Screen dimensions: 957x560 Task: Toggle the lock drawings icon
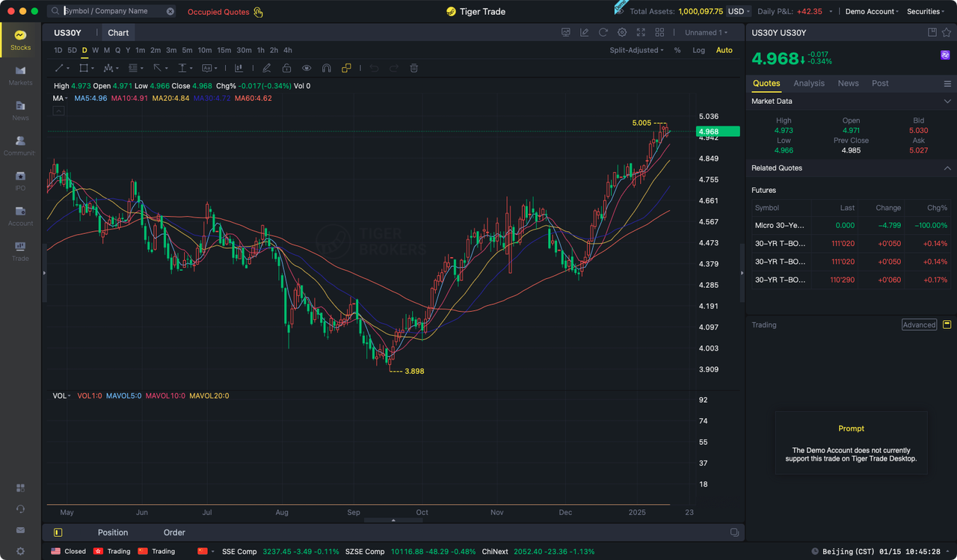coord(286,68)
